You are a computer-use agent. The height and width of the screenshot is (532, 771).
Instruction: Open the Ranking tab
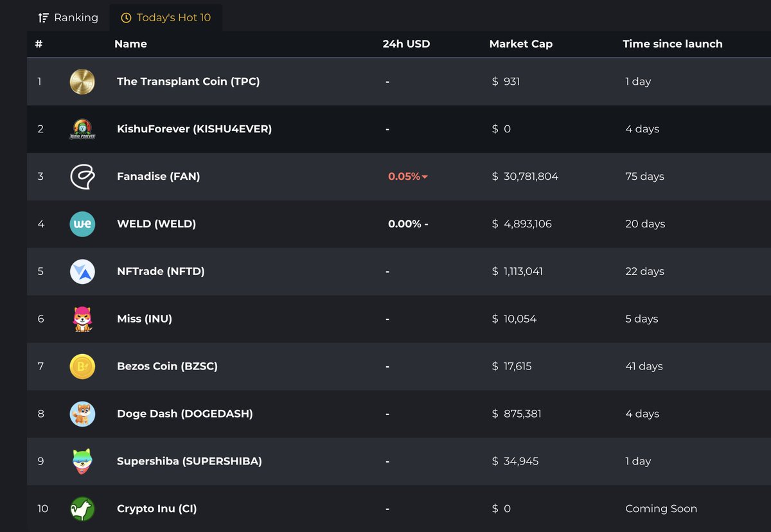click(68, 17)
